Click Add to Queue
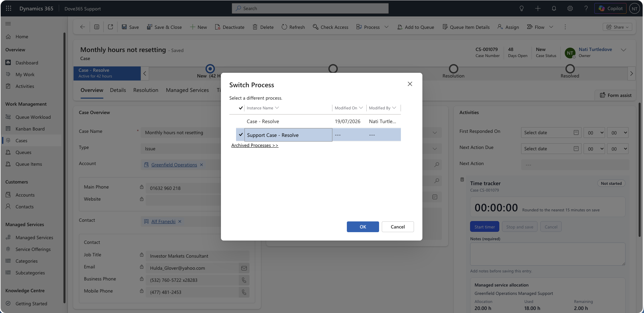The width and height of the screenshot is (644, 313). (x=416, y=27)
